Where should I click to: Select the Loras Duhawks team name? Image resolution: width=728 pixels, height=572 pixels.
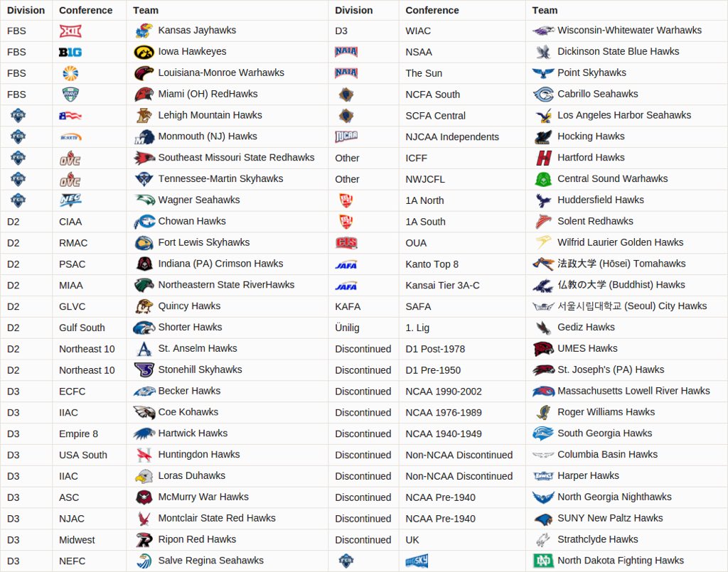192,476
